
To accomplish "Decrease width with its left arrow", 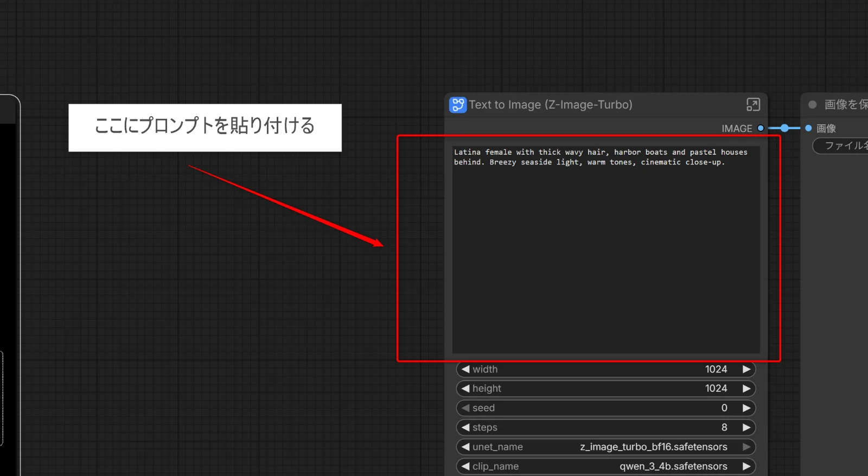I will (465, 369).
